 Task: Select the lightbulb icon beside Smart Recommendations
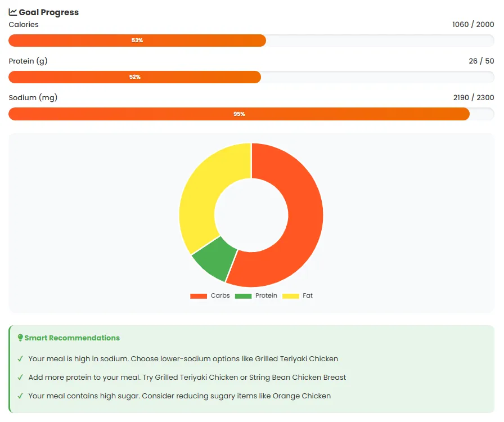tap(21, 338)
